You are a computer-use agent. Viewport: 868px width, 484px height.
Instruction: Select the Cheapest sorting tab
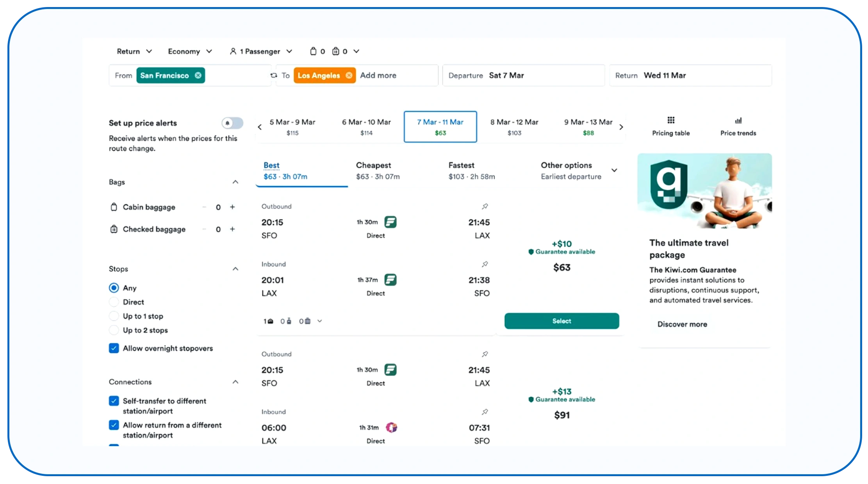(394, 171)
